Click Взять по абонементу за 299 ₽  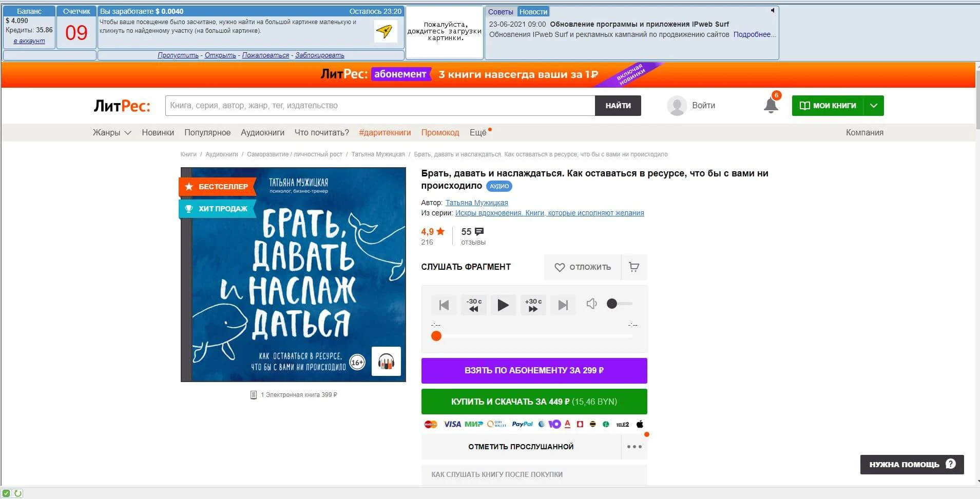click(x=534, y=370)
